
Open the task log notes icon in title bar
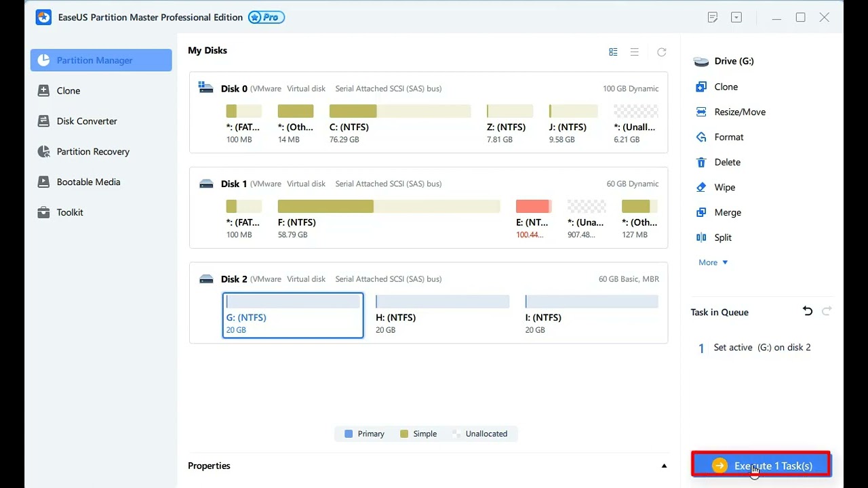(x=712, y=18)
